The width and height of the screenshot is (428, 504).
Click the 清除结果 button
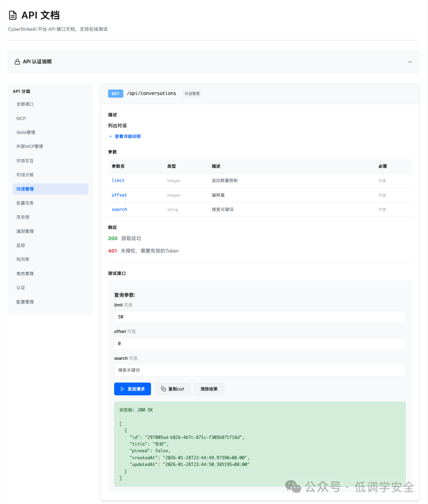[x=209, y=389]
